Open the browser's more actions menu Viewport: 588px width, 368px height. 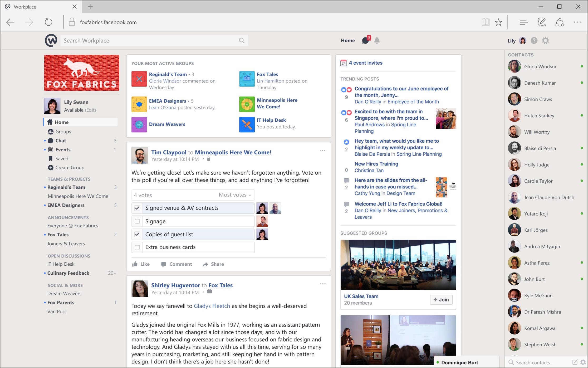[578, 22]
